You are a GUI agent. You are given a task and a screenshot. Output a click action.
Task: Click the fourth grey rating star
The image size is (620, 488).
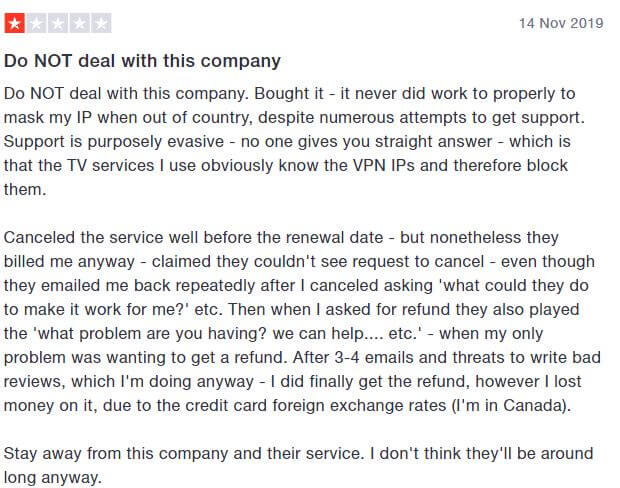point(79,23)
